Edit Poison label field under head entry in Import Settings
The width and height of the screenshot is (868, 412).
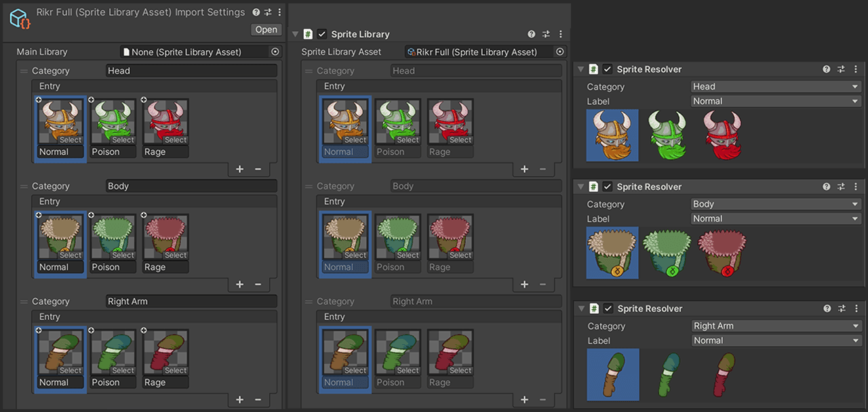click(x=113, y=152)
